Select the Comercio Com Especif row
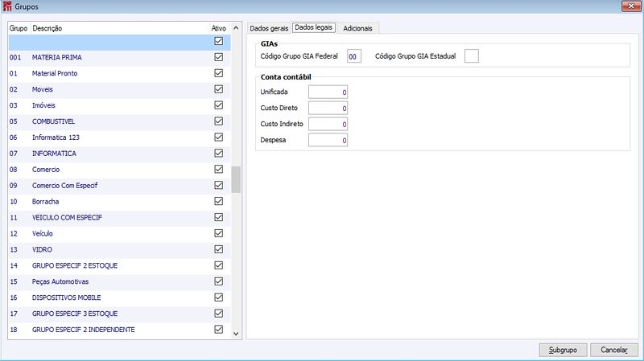 [x=119, y=186]
